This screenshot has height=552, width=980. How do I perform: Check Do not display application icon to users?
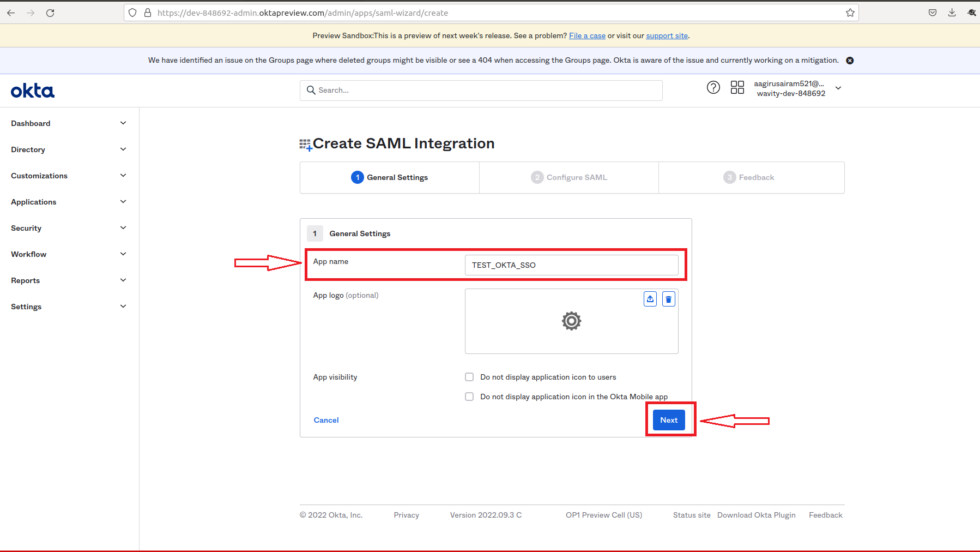tap(469, 377)
